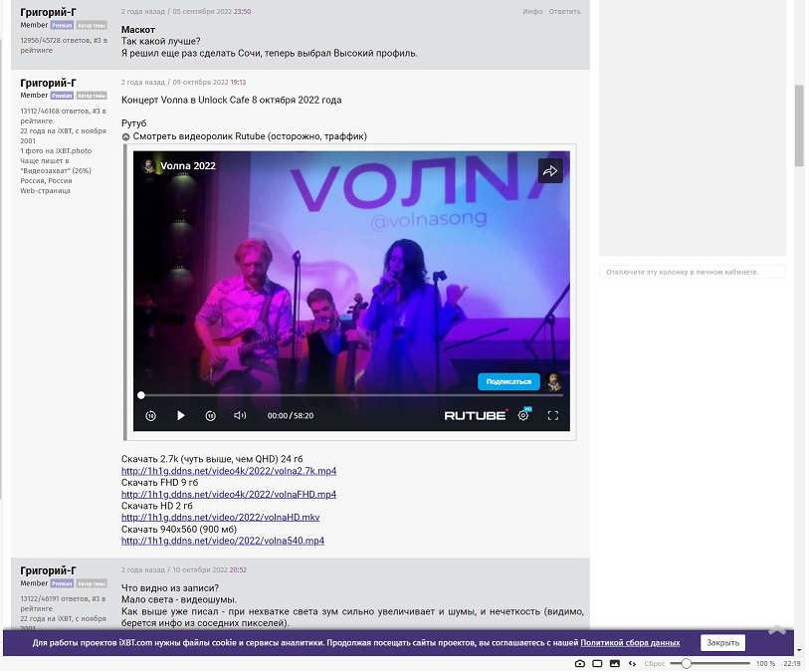Open the 1 фото на iXBT.photo link

(56, 151)
